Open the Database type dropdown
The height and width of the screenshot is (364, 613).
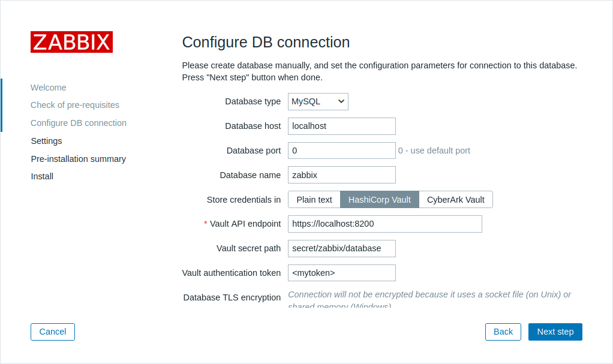point(318,102)
